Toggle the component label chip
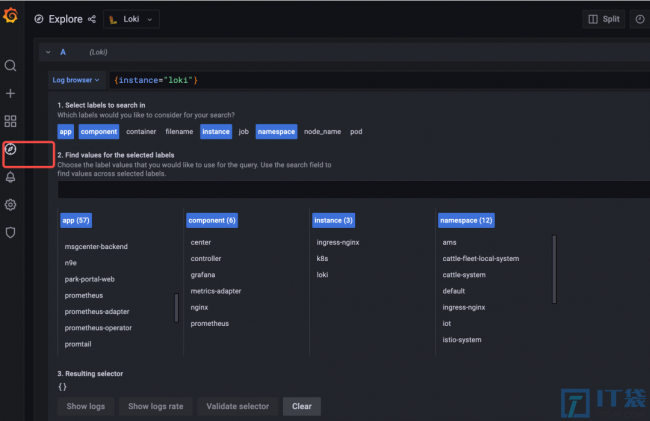The width and height of the screenshot is (650, 421). [x=99, y=132]
